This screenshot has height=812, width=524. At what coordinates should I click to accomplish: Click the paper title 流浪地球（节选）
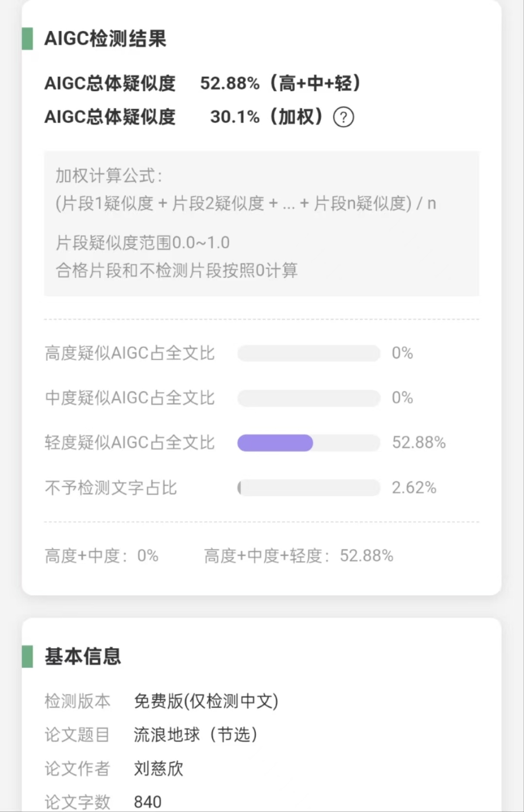(x=196, y=735)
